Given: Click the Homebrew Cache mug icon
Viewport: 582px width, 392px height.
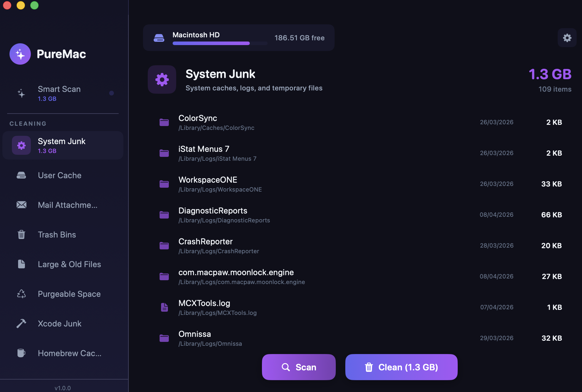Looking at the screenshot, I should tap(21, 353).
